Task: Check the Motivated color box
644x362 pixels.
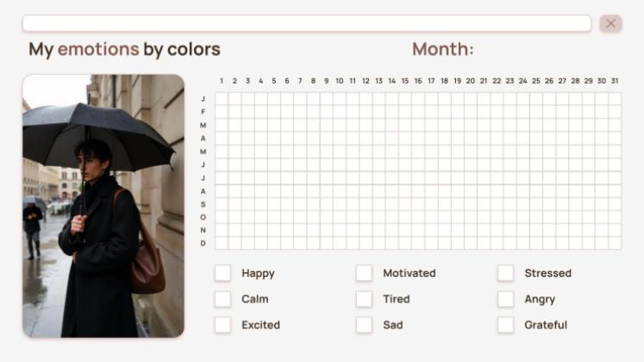Action: pos(365,273)
